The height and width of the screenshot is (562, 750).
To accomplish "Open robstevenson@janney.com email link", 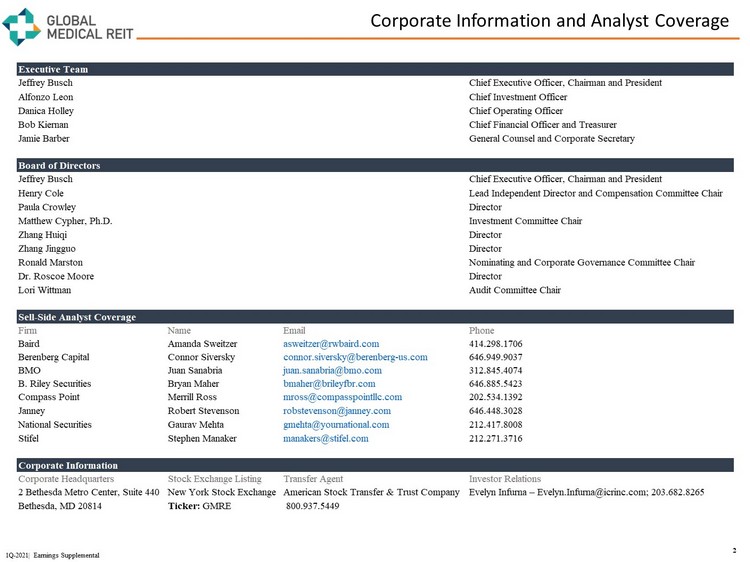I will coord(337,411).
